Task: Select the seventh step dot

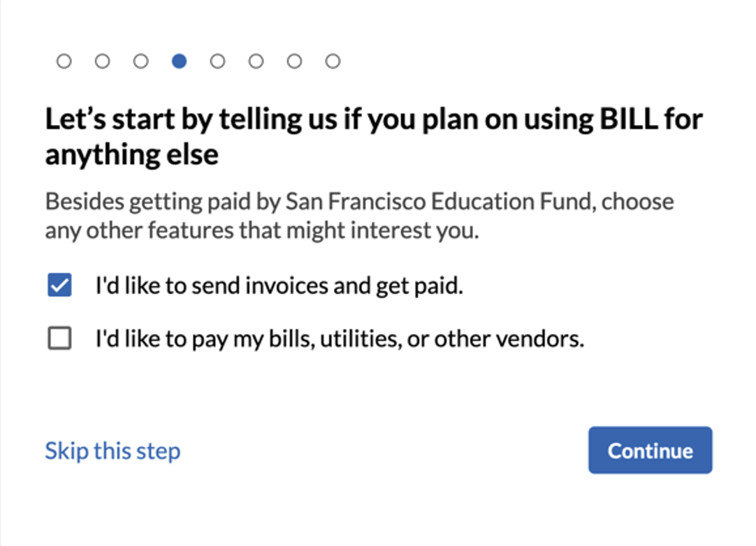Action: point(295,61)
